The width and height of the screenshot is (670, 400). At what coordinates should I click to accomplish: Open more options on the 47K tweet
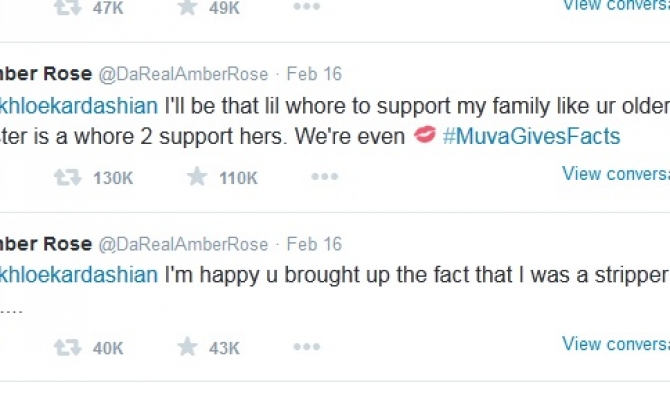[306, 7]
